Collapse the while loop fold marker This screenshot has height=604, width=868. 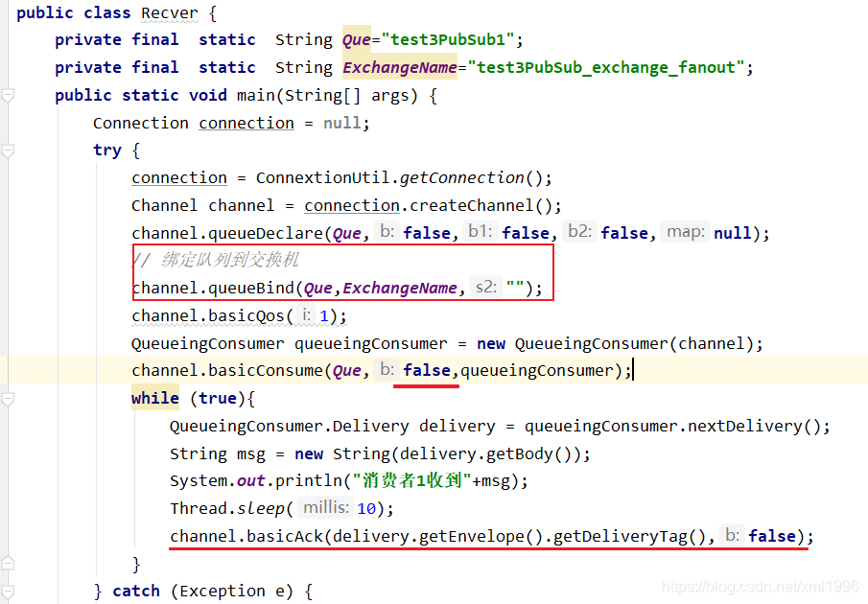coord(8,399)
